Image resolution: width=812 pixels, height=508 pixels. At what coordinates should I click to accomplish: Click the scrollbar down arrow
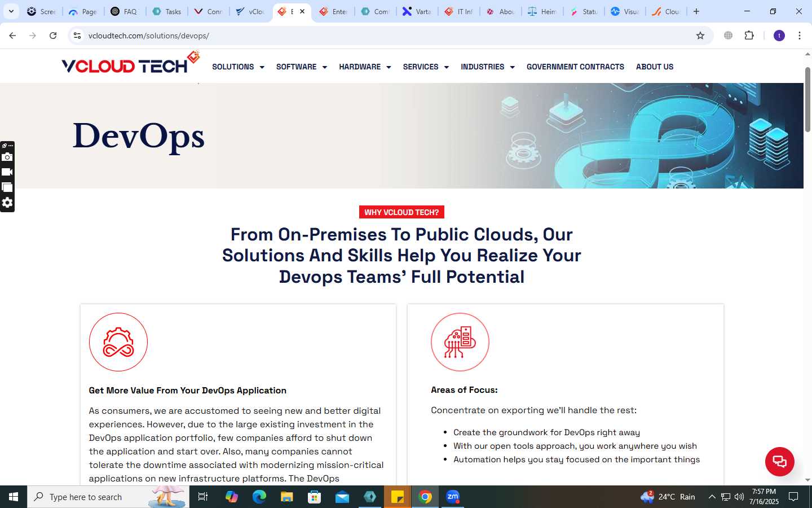(807, 480)
